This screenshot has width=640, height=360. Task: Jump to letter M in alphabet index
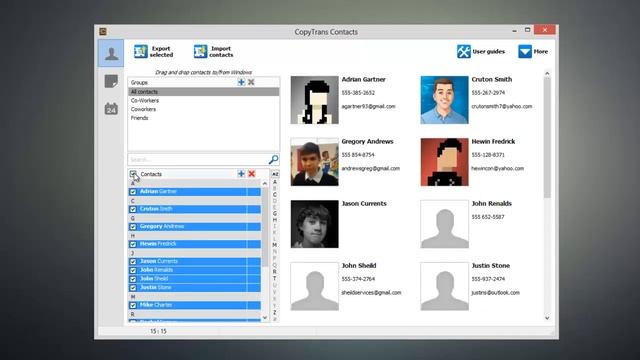click(x=275, y=245)
